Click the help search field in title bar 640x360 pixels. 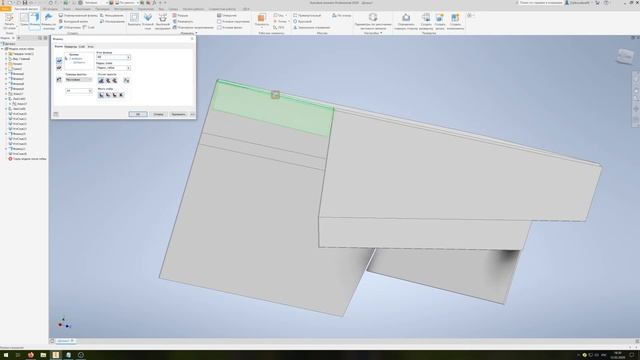click(x=541, y=3)
